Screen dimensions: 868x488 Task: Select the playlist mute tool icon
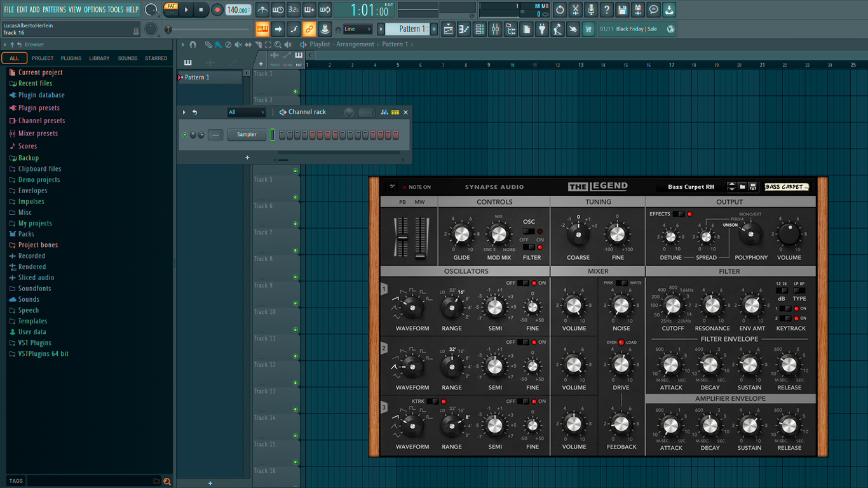point(238,44)
